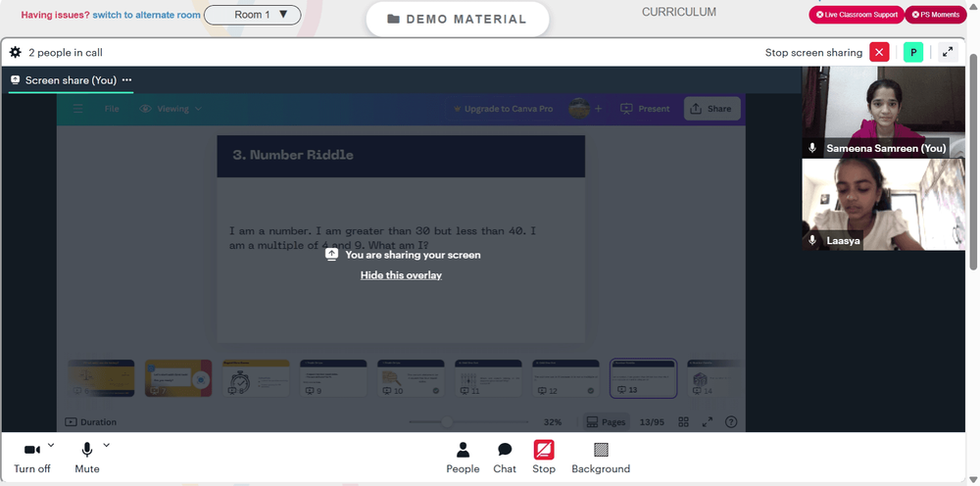980x486 pixels.
Task: Click the PS Moments button
Action: (935, 15)
